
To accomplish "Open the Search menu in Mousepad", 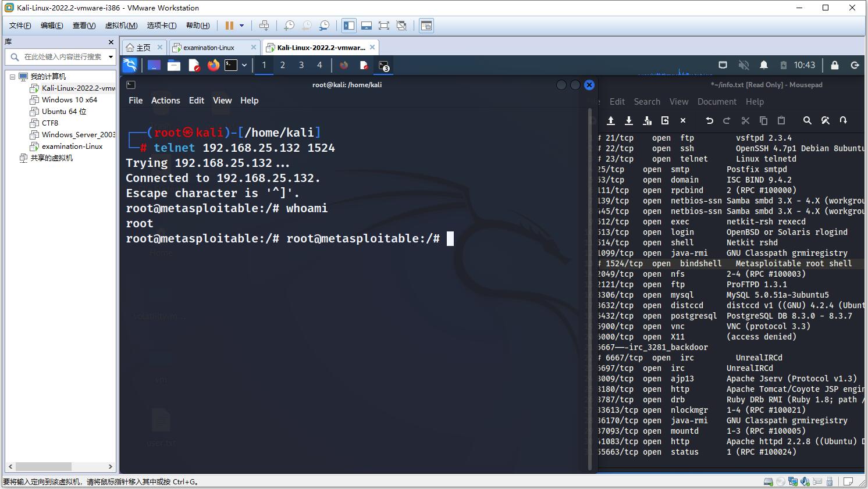I will coord(647,102).
